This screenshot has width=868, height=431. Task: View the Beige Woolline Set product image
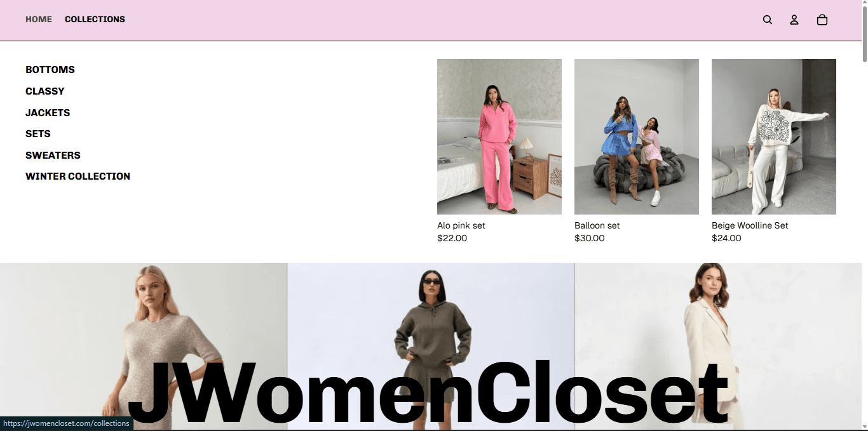point(774,136)
